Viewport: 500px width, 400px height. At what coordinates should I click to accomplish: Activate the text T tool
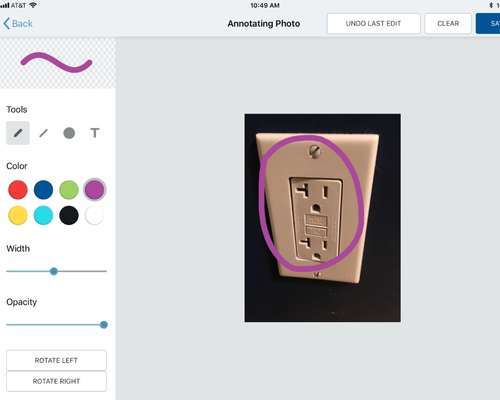pyautogui.click(x=95, y=133)
